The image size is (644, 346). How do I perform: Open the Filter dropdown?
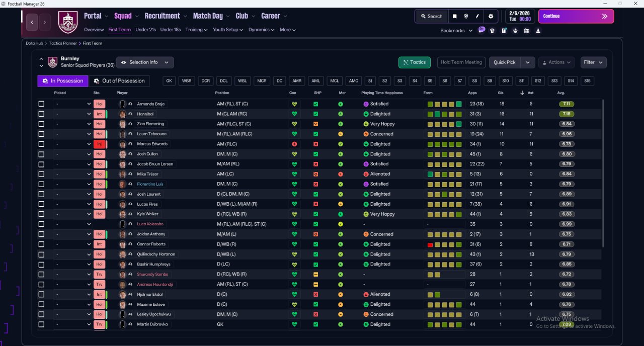593,62
